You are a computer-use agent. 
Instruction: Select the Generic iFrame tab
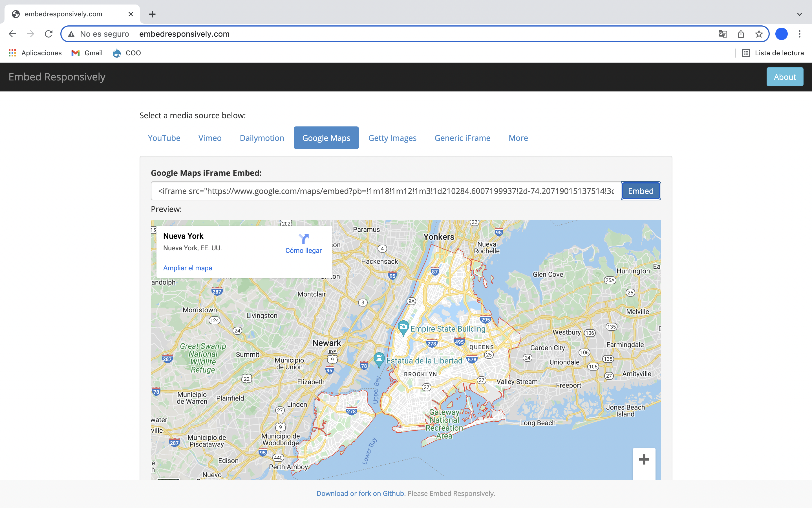(x=462, y=138)
